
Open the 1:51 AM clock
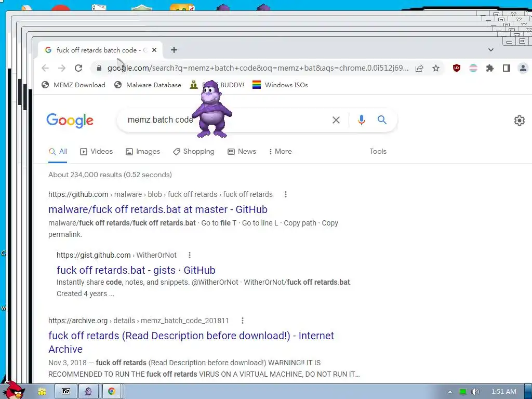click(504, 392)
